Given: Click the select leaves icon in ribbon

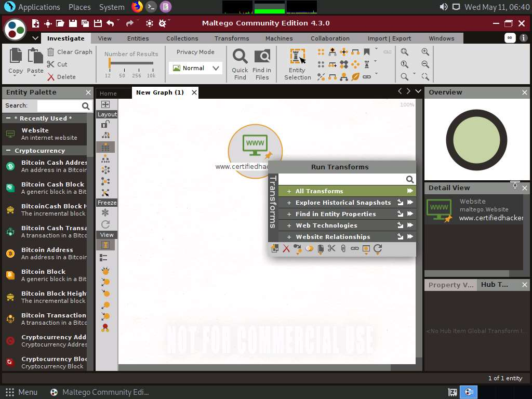Looking at the screenshot, I should [355, 77].
